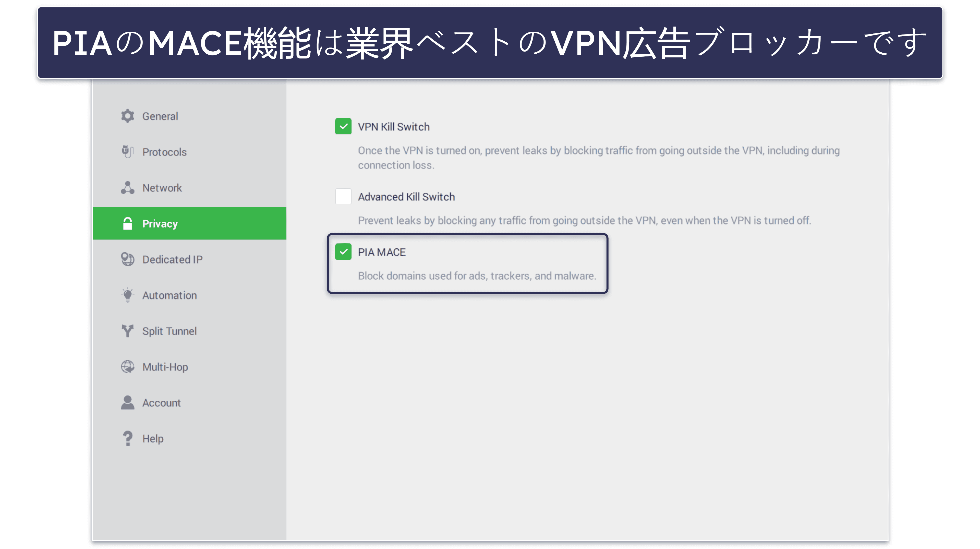Navigate to Split Tunnel section
The width and height of the screenshot is (980, 549).
170,331
